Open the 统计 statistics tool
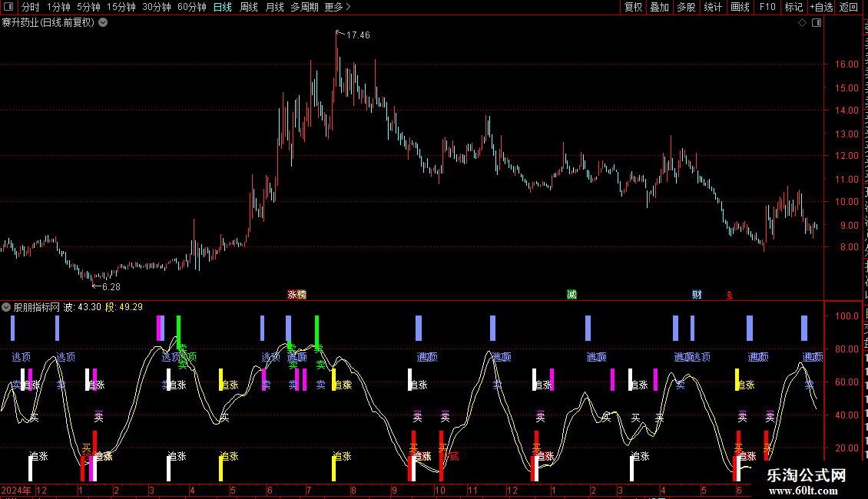Viewport: 868px width, 499px height. coord(712,7)
